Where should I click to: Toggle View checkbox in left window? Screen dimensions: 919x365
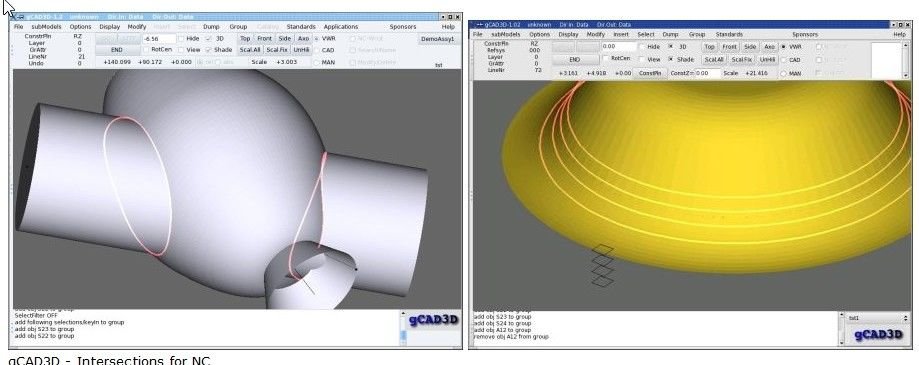point(181,50)
